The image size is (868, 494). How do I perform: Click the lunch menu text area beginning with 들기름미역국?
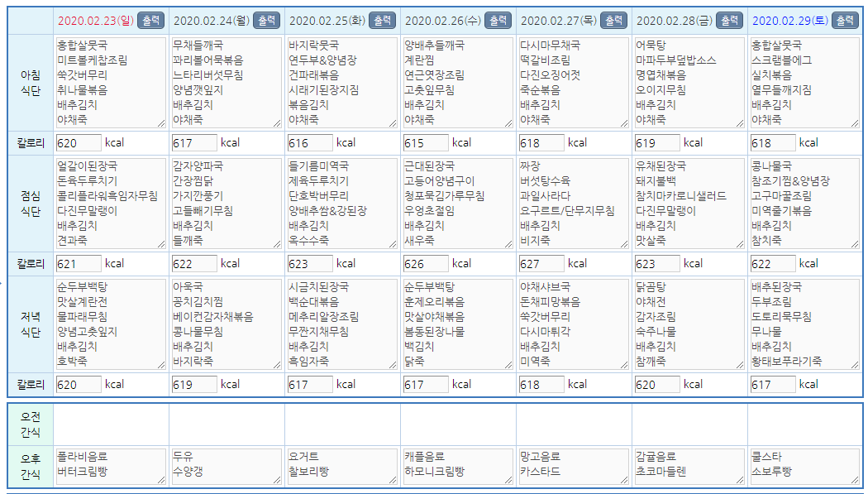342,204
